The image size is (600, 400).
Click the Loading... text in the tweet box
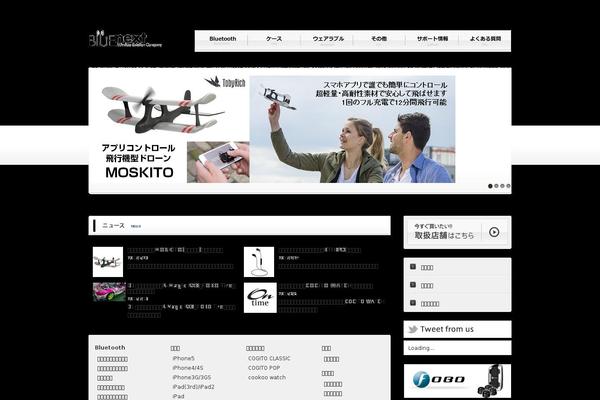coord(421,348)
